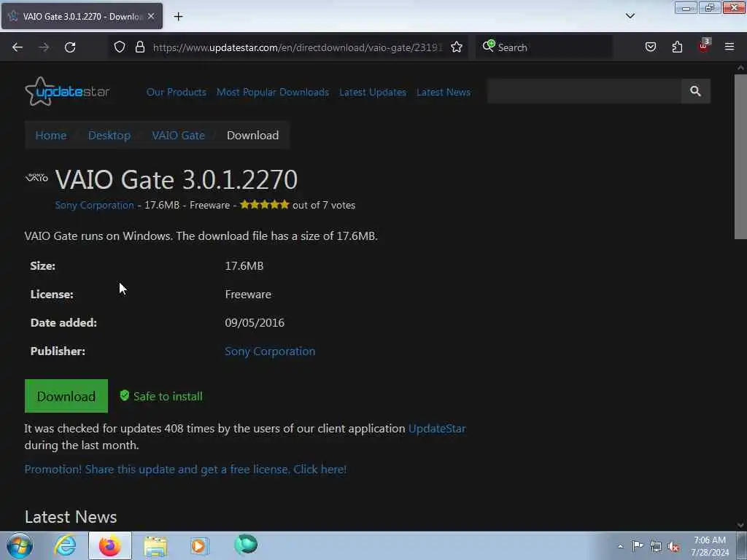The image size is (747, 560).
Task: Open the uBlock extension icon with badge
Action: [x=704, y=46]
